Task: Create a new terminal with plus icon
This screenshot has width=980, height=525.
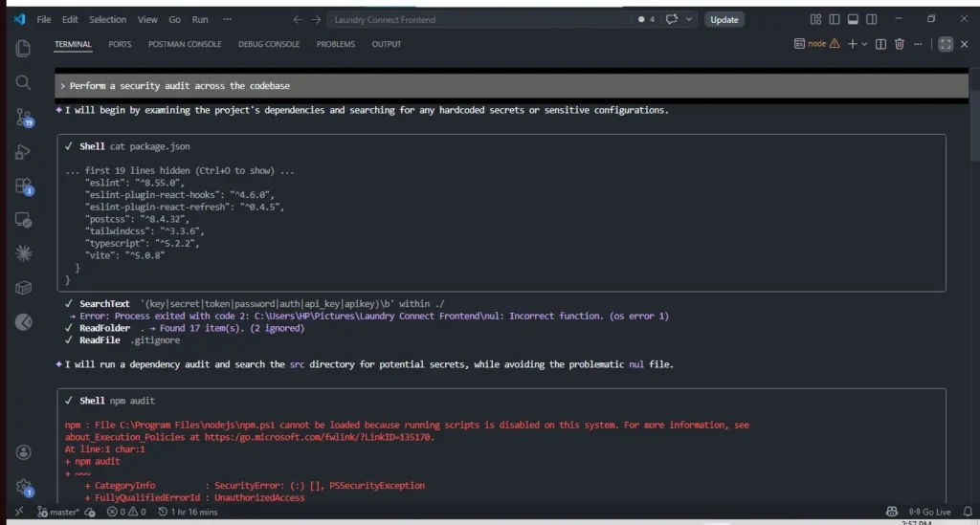Action: [x=853, y=44]
